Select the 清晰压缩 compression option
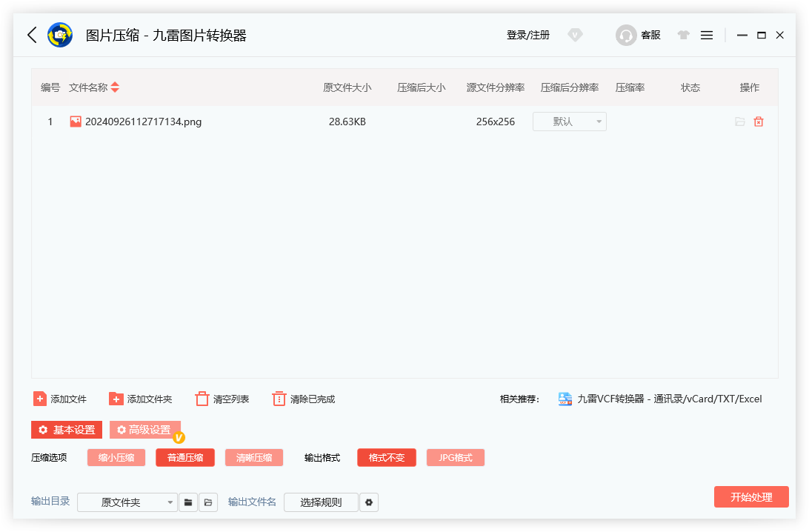The height and width of the screenshot is (532, 809). 254,457
